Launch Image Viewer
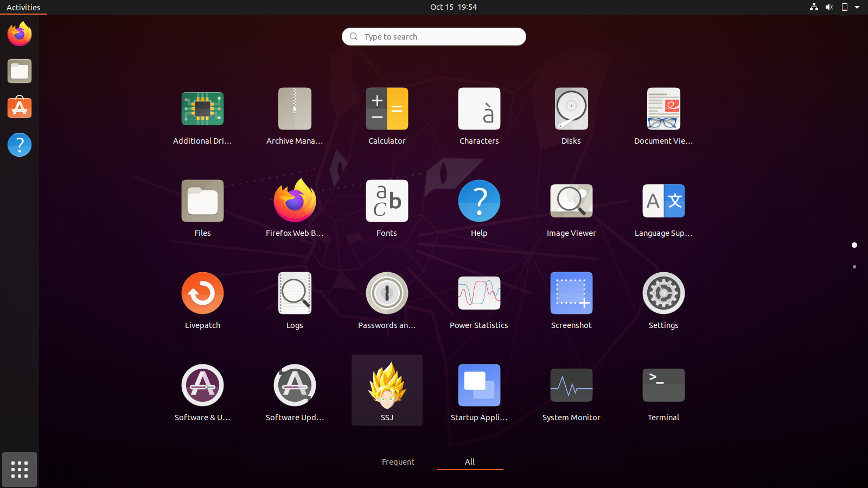The width and height of the screenshot is (868, 488). (x=571, y=209)
